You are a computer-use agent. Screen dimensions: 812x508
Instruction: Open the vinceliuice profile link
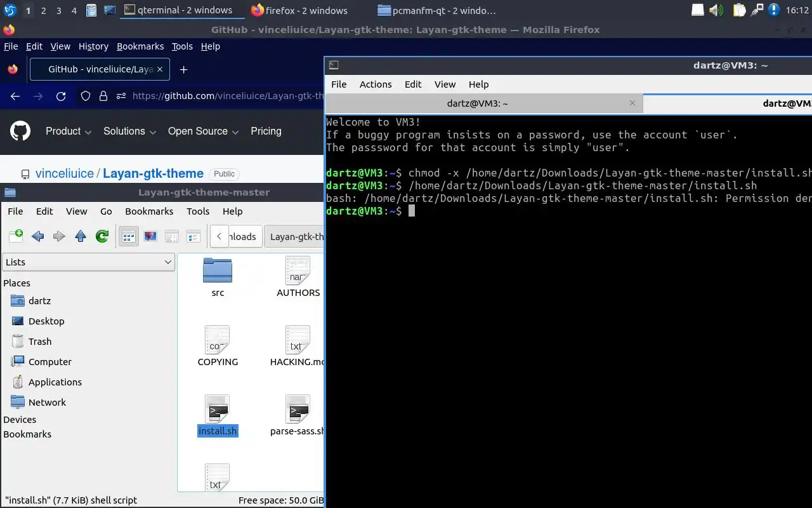pyautogui.click(x=64, y=173)
